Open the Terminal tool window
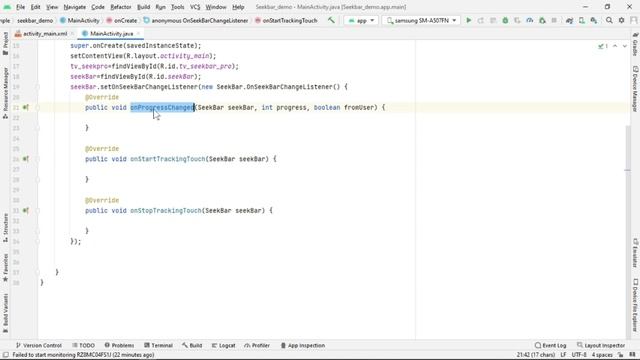Viewport: 640px width, 360px height. 158,345
